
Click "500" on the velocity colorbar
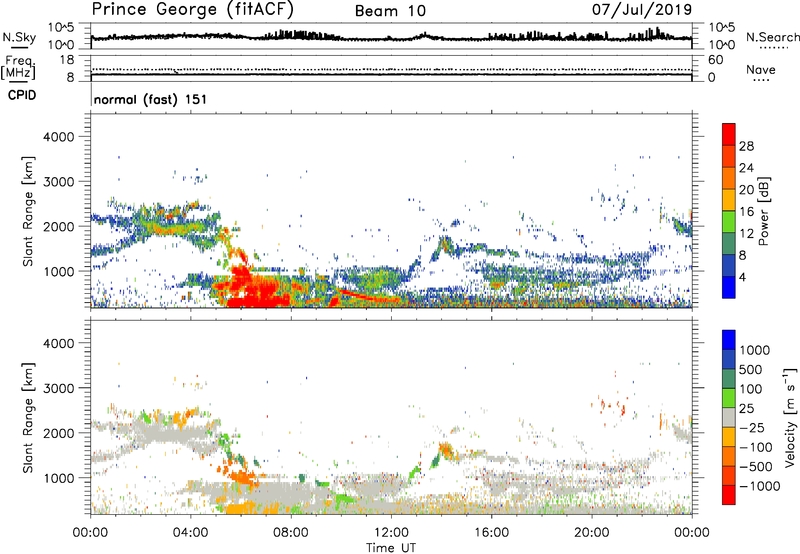click(x=750, y=370)
